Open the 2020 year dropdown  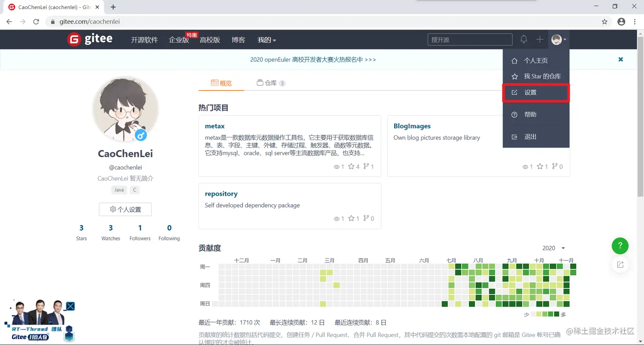tap(554, 248)
